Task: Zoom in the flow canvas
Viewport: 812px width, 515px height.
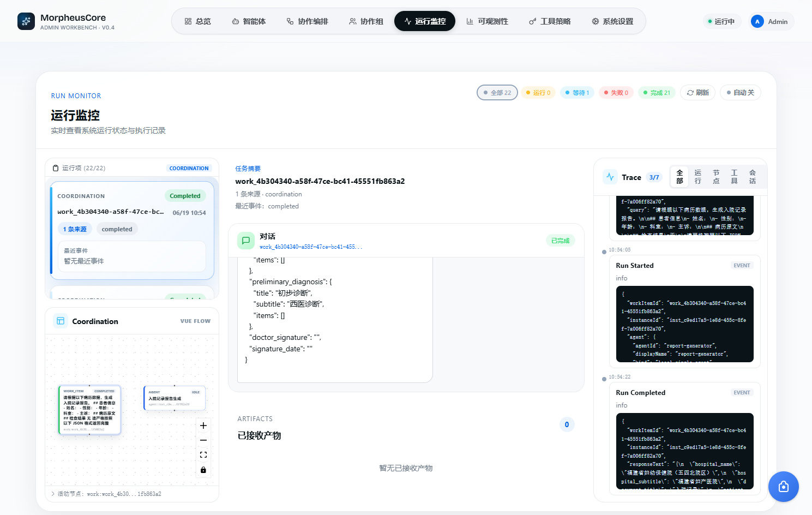Action: [203, 426]
